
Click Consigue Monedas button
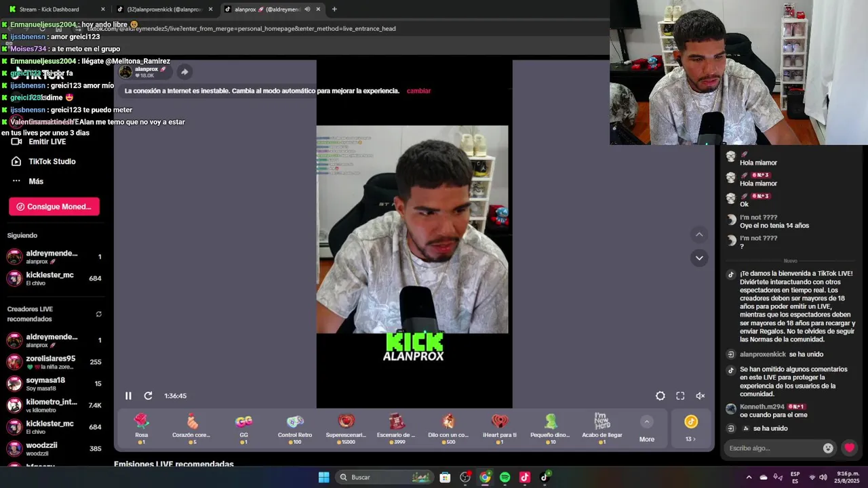click(54, 207)
